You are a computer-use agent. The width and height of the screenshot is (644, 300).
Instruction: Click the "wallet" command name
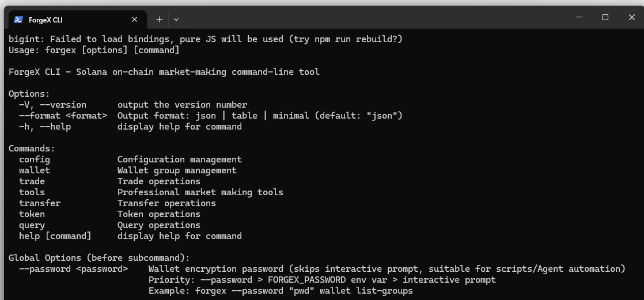[35, 170]
